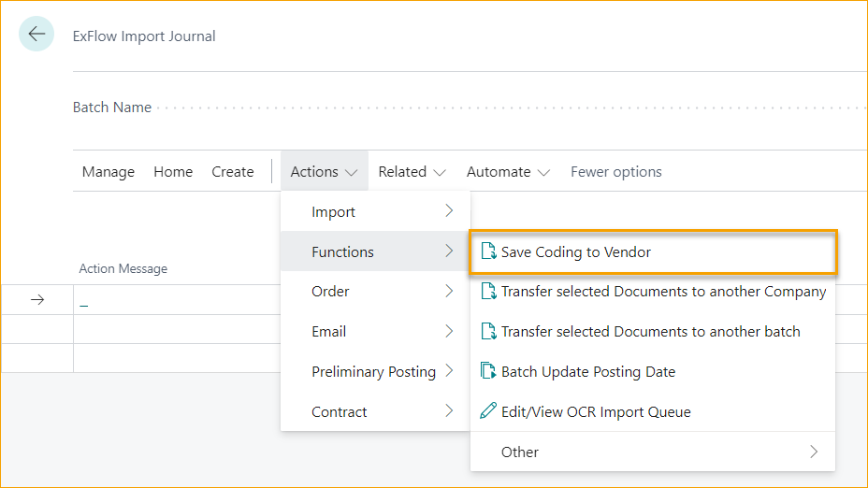Click the ExFlow Import Journal title
This screenshot has height=488, width=868.
click(144, 36)
